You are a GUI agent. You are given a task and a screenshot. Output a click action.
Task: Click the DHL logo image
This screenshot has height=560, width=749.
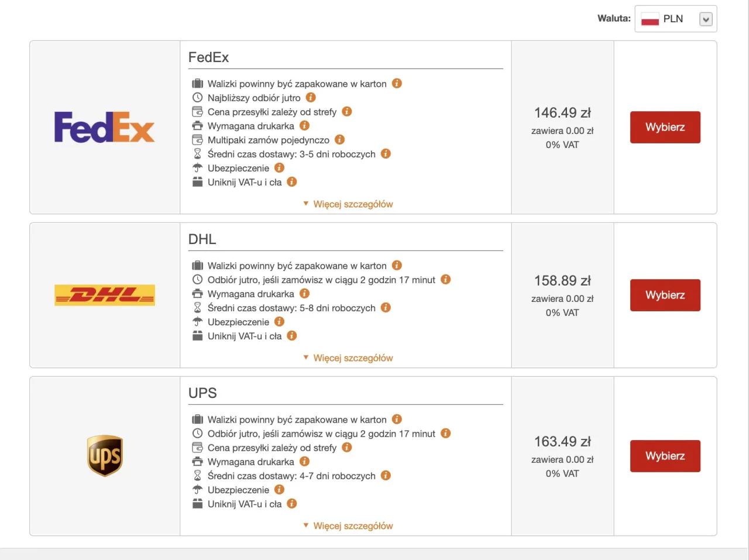click(x=104, y=295)
